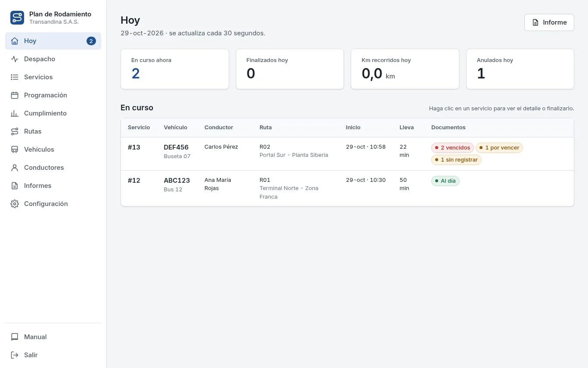The width and height of the screenshot is (588, 368).
Task: Click the 1 por vencer badge
Action: [x=499, y=148]
